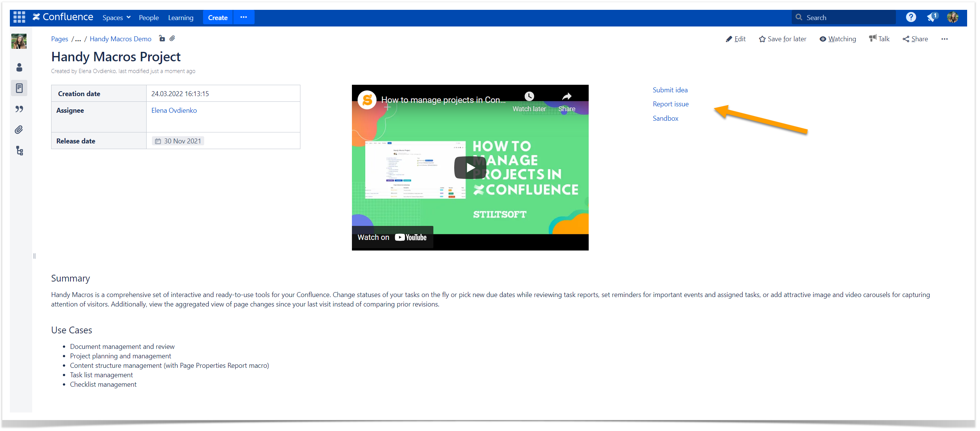The image size is (980, 431).
Task: Click 'Document management and review' item
Action: (x=122, y=346)
